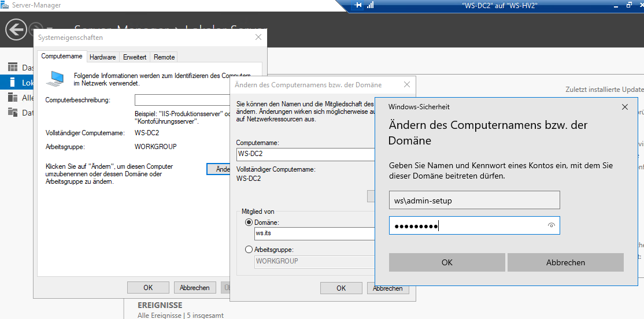The image size is (644, 319).
Task: Open the all servers sidebar icon
Action: (13, 98)
